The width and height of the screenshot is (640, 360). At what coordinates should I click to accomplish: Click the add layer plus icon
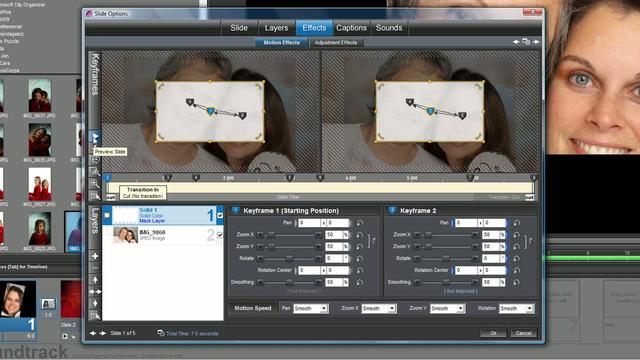coord(95,256)
